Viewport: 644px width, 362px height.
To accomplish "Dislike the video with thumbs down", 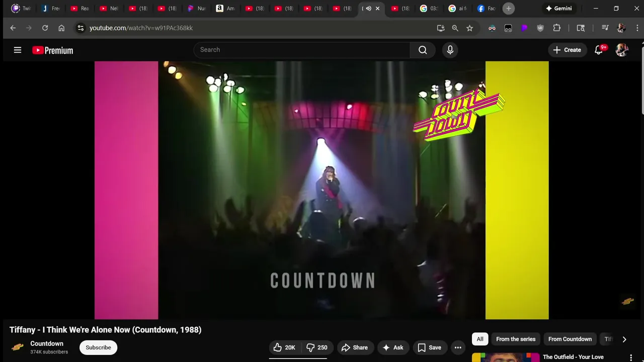I will (x=317, y=347).
